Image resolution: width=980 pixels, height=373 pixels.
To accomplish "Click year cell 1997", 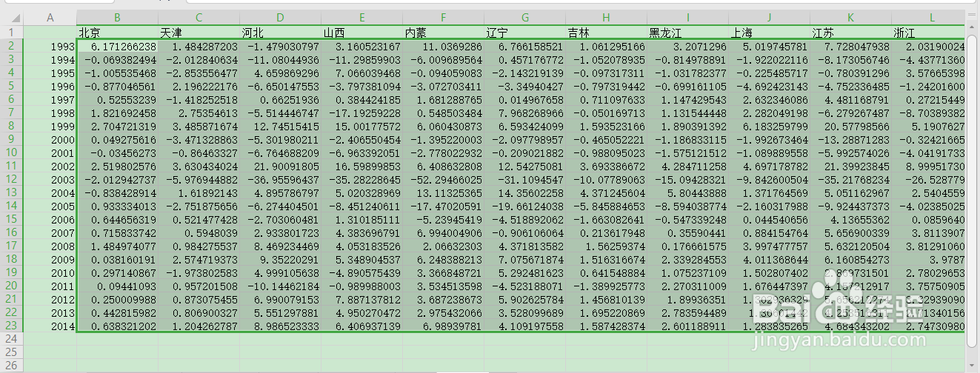I will point(50,99).
